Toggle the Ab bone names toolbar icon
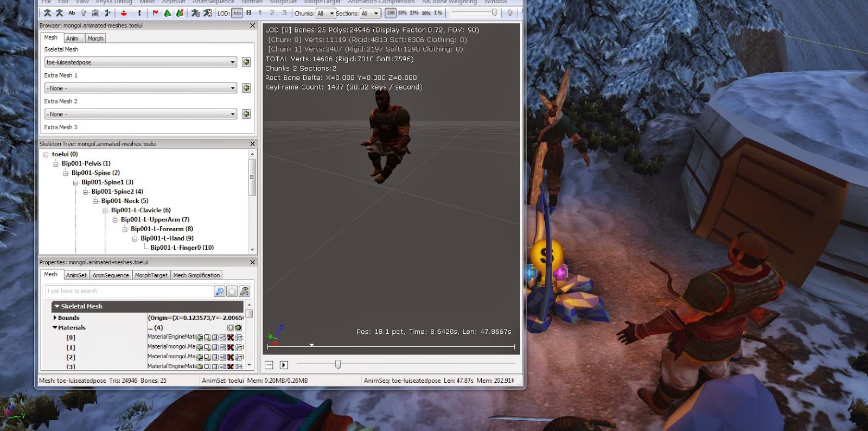Screen dimensions: 868x431 pos(72,13)
